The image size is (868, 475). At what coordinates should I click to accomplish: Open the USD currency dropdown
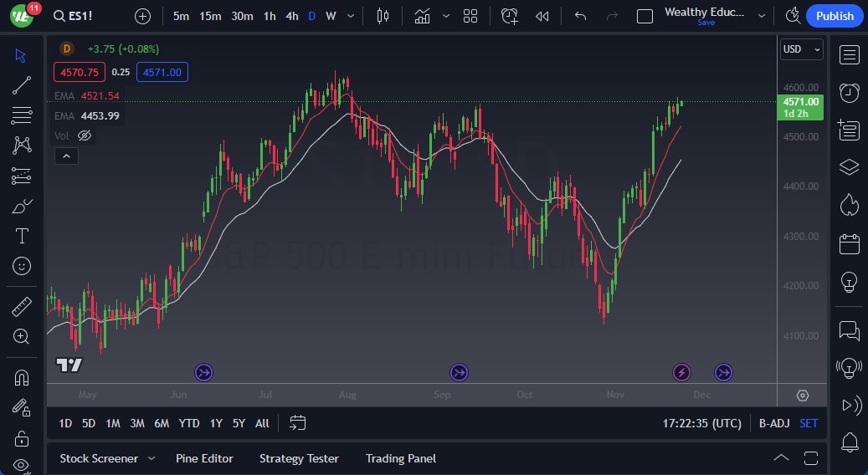(801, 49)
